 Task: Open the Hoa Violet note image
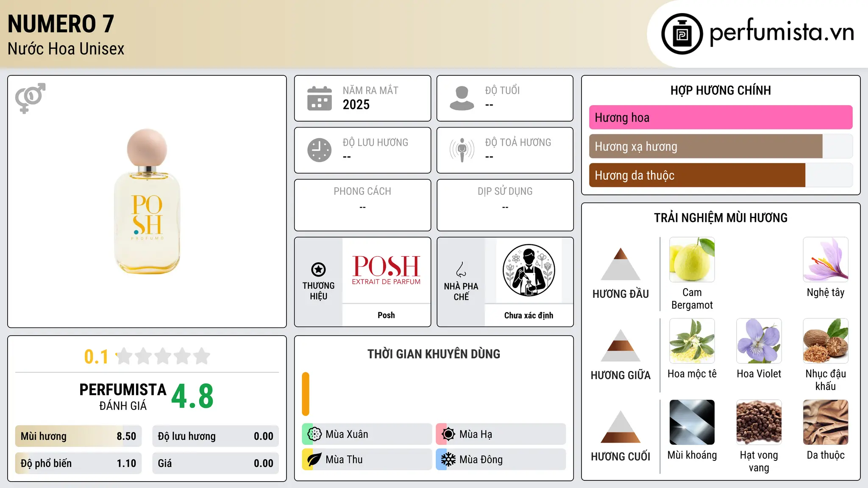click(x=759, y=341)
